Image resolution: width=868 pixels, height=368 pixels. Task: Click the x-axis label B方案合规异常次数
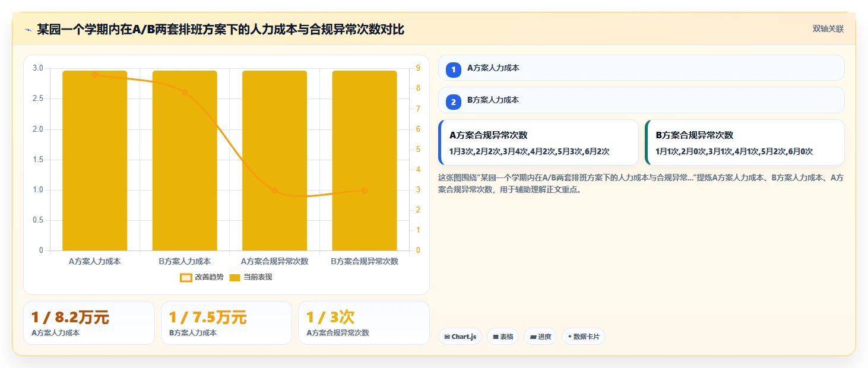[x=365, y=261]
